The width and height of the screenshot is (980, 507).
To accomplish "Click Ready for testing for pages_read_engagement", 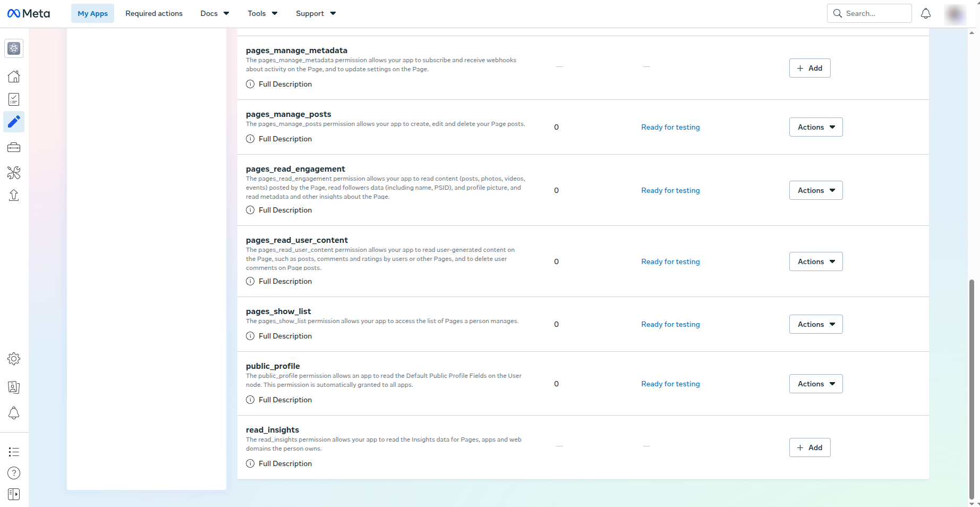I will point(670,190).
